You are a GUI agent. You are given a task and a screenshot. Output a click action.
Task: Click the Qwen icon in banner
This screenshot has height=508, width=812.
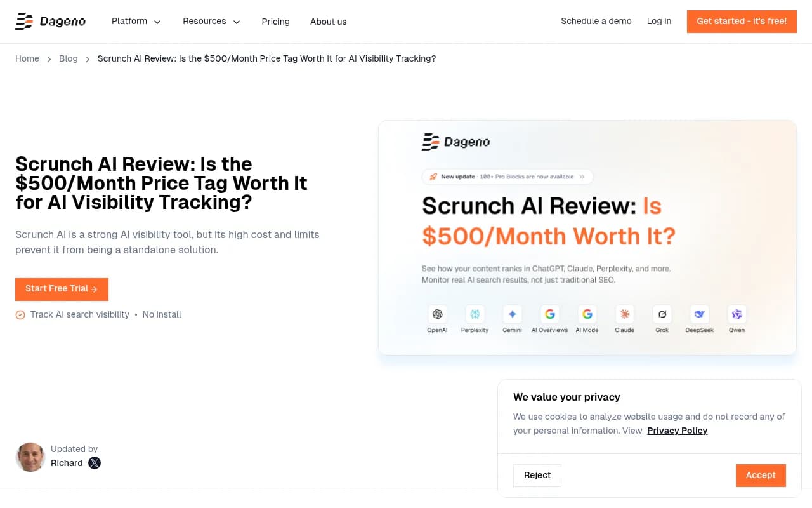click(x=737, y=314)
